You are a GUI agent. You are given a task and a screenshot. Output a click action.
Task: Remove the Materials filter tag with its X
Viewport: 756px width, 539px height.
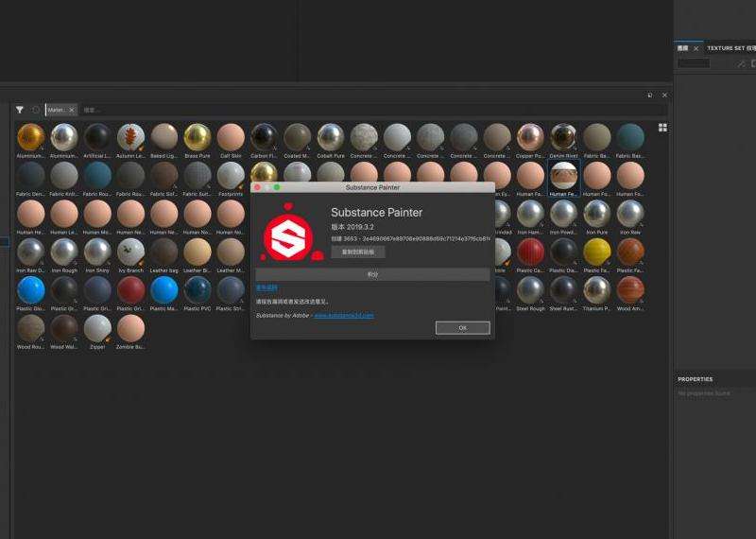click(x=71, y=110)
